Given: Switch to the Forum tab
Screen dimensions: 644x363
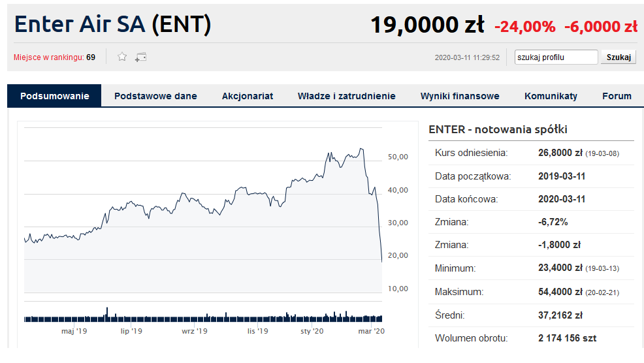Looking at the screenshot, I should (x=617, y=96).
